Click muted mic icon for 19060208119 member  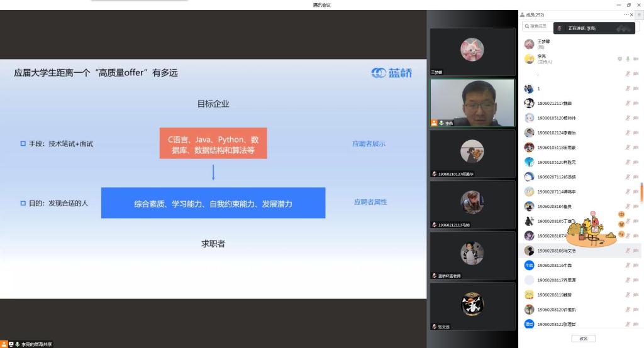628,295
